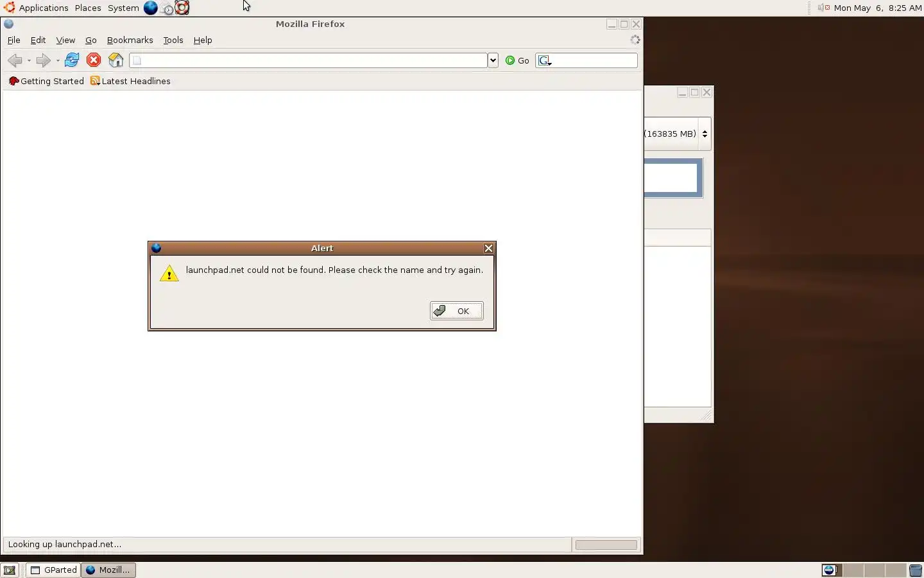Open the Go menu
Viewport: 924px width, 578px height.
[x=91, y=40]
